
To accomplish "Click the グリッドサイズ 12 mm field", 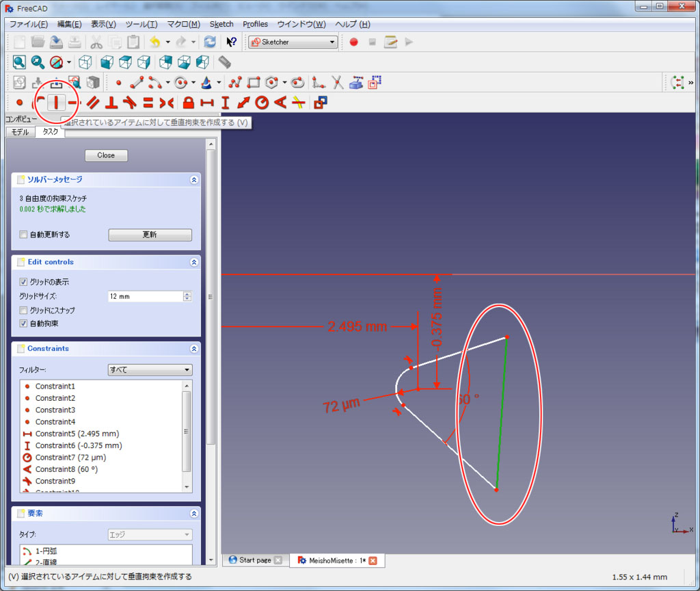I will click(x=150, y=296).
